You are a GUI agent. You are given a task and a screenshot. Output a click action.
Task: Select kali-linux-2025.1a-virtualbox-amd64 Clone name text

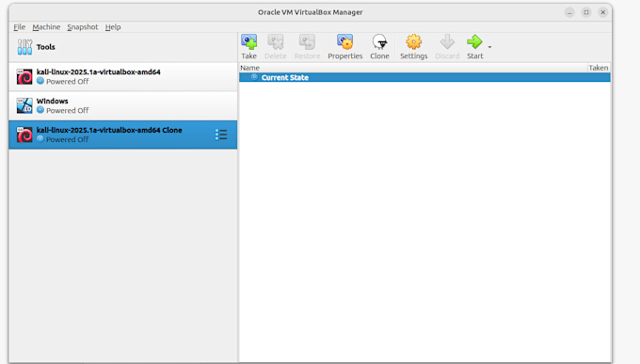109,130
